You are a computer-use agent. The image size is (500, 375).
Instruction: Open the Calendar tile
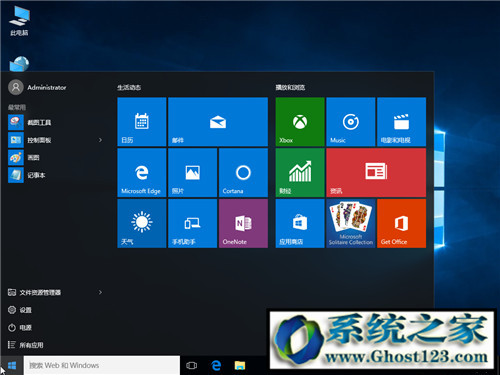pos(142,122)
